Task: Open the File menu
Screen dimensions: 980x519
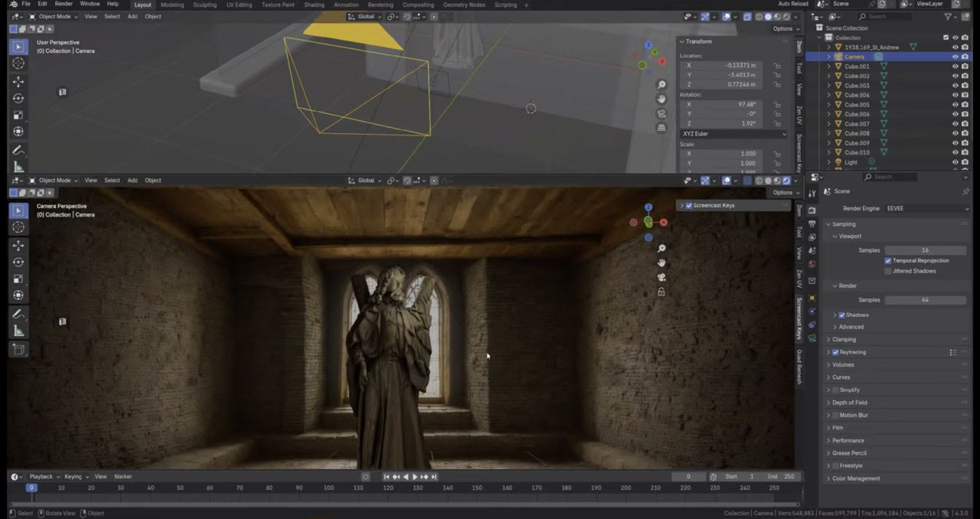Action: (x=26, y=4)
